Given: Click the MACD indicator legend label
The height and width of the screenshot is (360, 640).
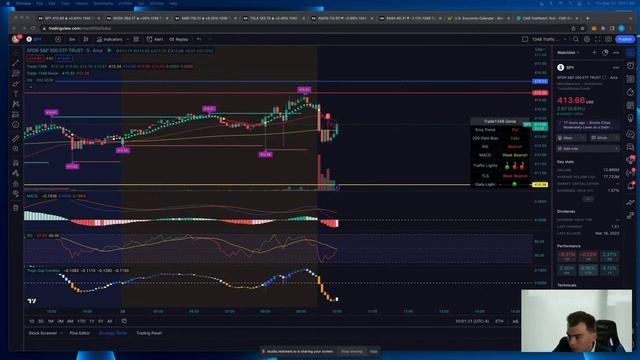Looking at the screenshot, I should (x=32, y=196).
